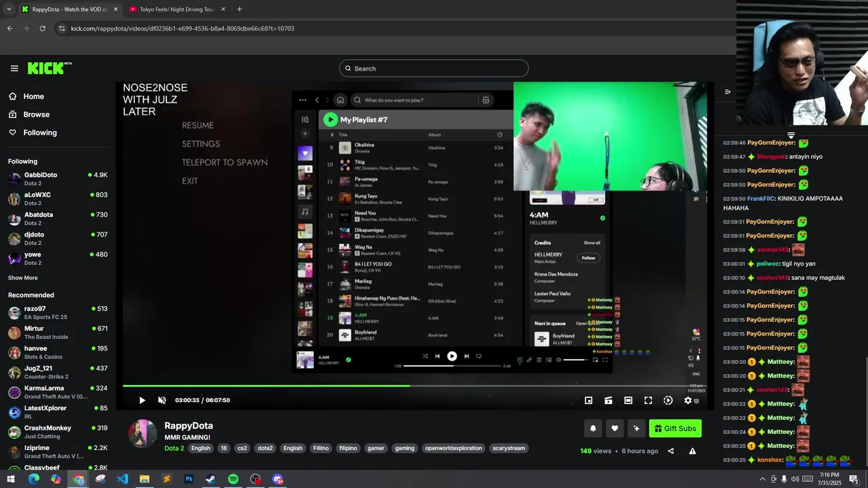
Task: Open aLoWXC's channel
Action: (58, 199)
